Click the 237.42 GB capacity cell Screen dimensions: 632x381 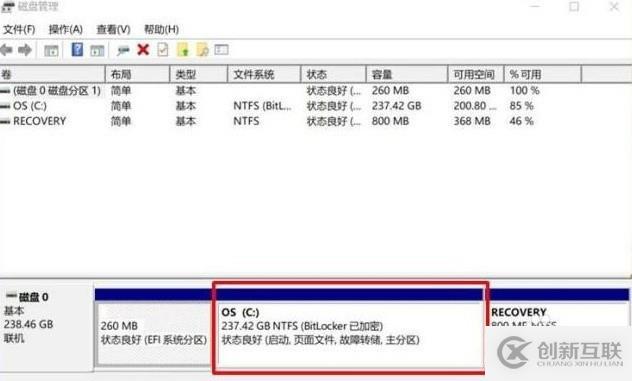pyautogui.click(x=397, y=106)
